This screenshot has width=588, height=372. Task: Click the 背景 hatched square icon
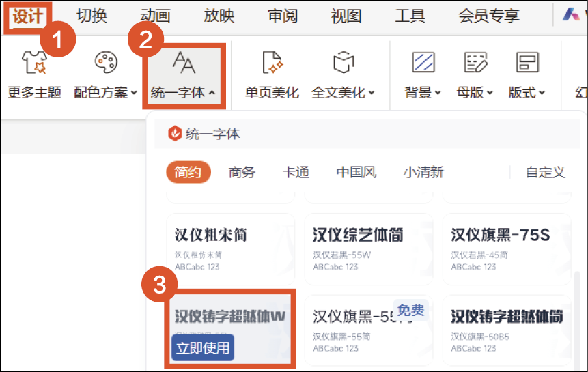coord(423,63)
